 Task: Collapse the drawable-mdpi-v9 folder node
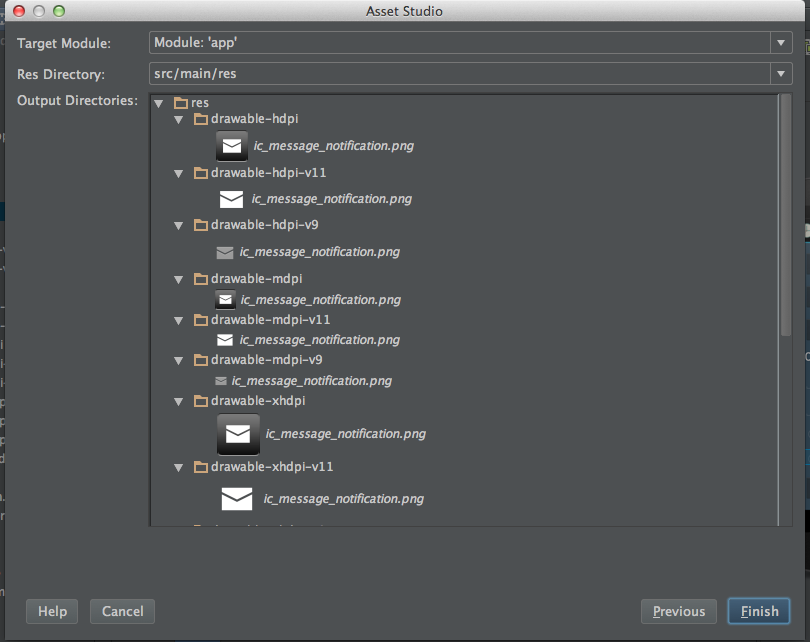(179, 361)
